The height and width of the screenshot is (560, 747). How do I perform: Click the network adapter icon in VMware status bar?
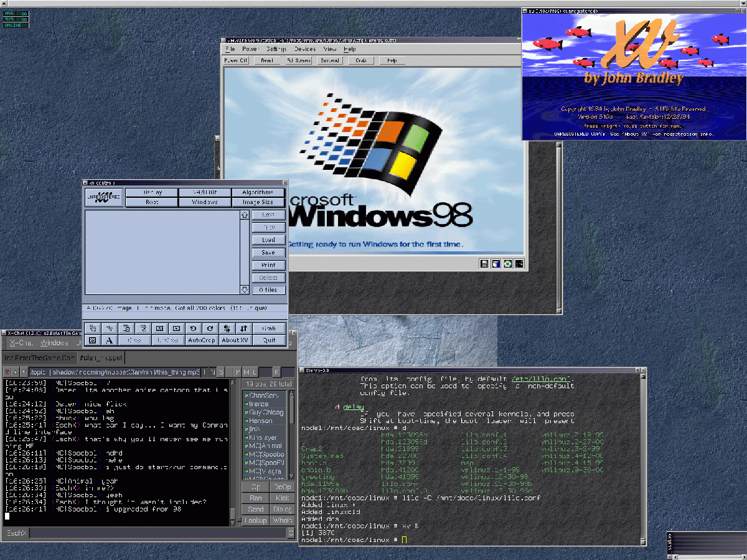(519, 264)
